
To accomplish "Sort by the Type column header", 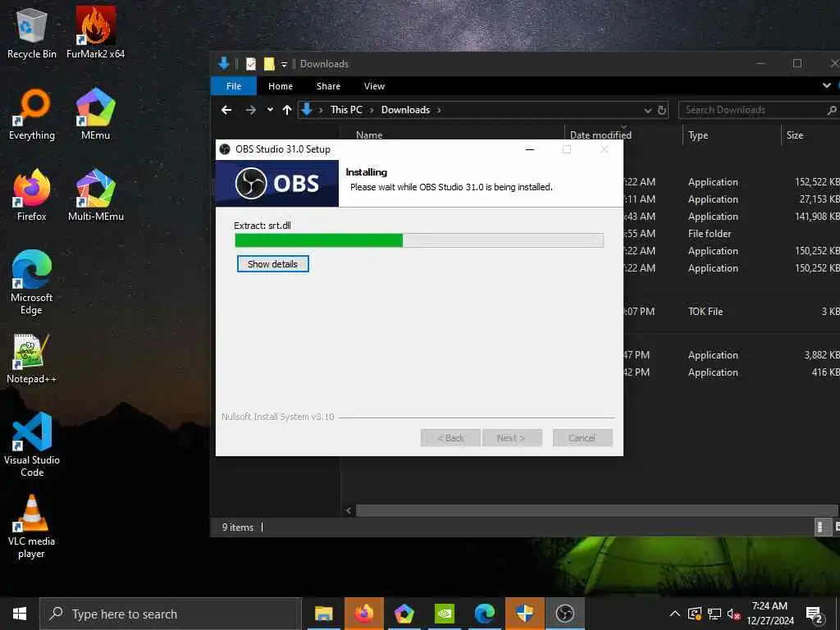I will pos(698,135).
